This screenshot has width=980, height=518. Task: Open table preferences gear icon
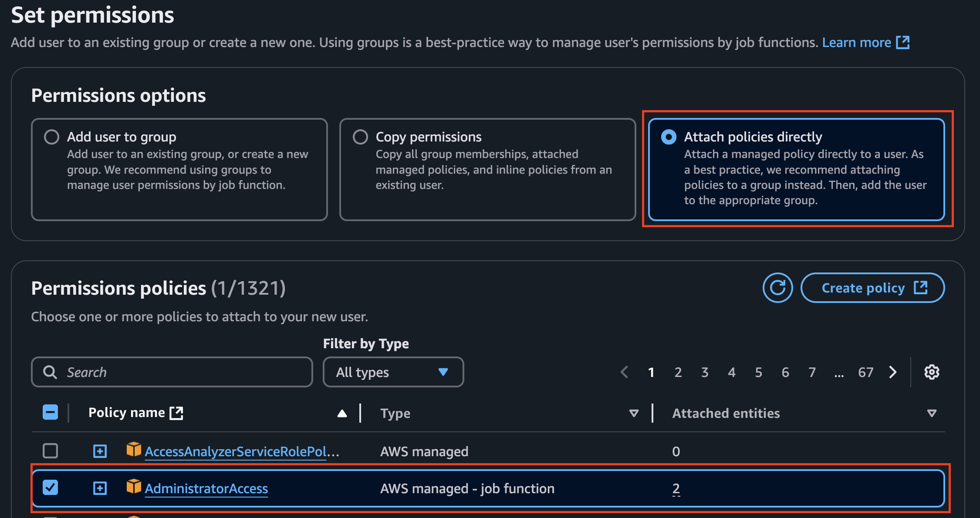pos(932,372)
